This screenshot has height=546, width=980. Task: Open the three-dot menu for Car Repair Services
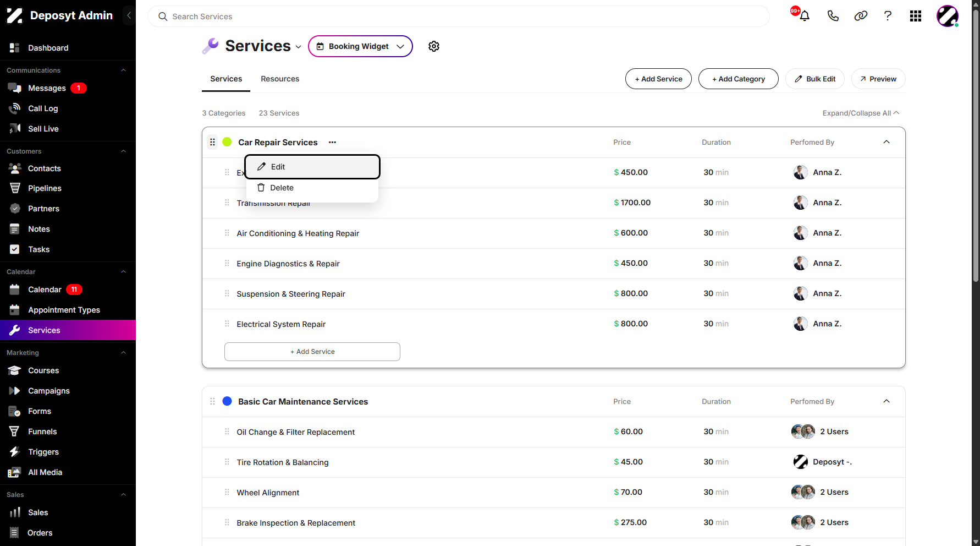coord(332,142)
